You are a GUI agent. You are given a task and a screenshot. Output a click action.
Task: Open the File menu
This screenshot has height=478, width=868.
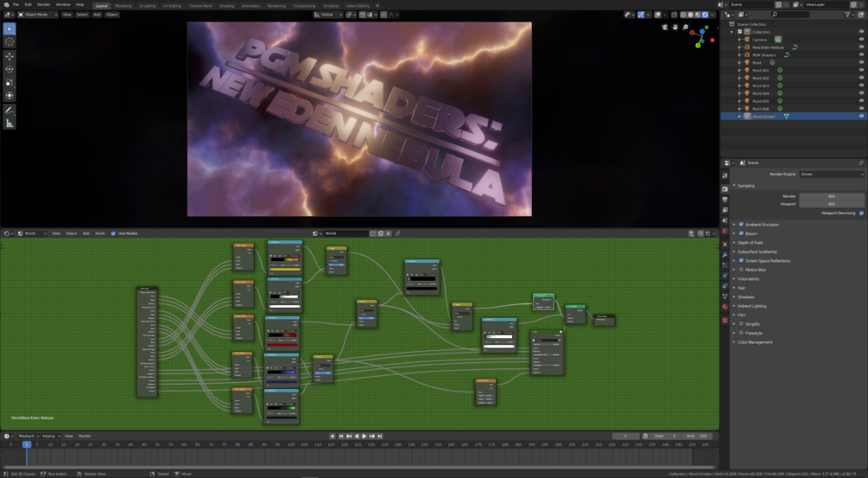point(16,4)
